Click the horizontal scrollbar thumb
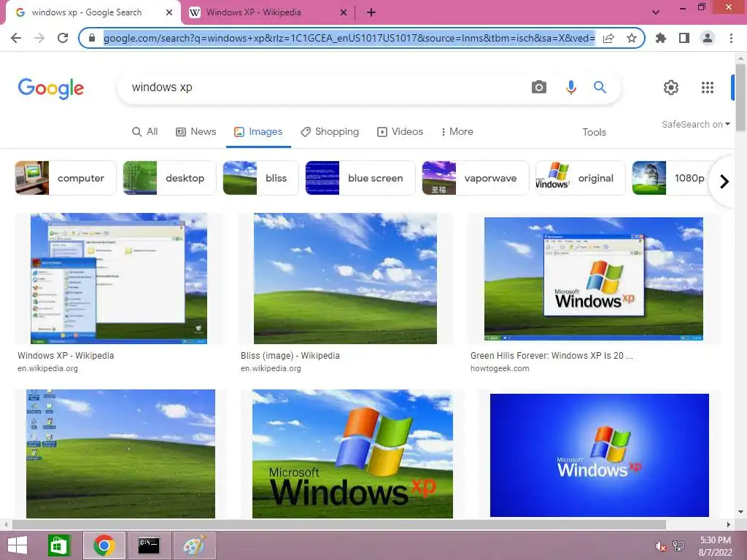The image size is (747, 560). coord(338,524)
